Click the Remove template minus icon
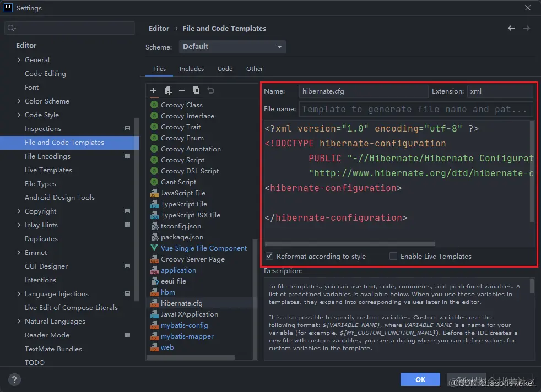The width and height of the screenshot is (541, 392). [182, 90]
